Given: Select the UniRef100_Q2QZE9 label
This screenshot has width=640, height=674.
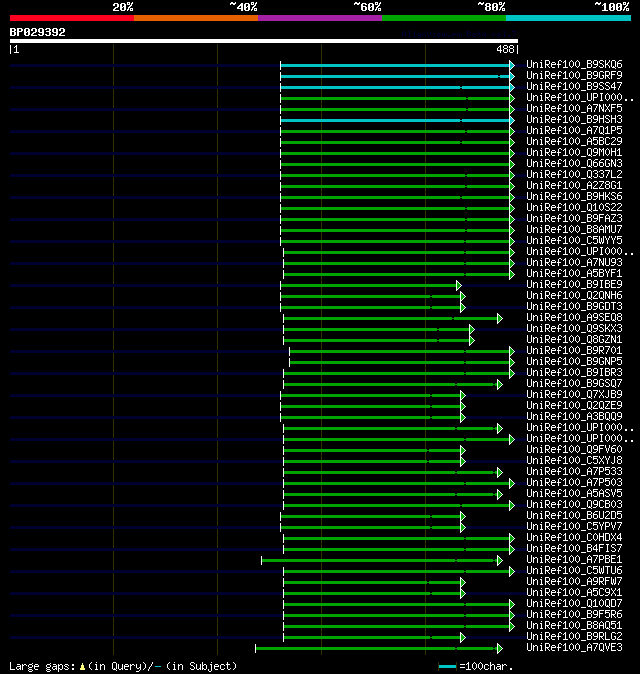Looking at the screenshot, I should (574, 406).
